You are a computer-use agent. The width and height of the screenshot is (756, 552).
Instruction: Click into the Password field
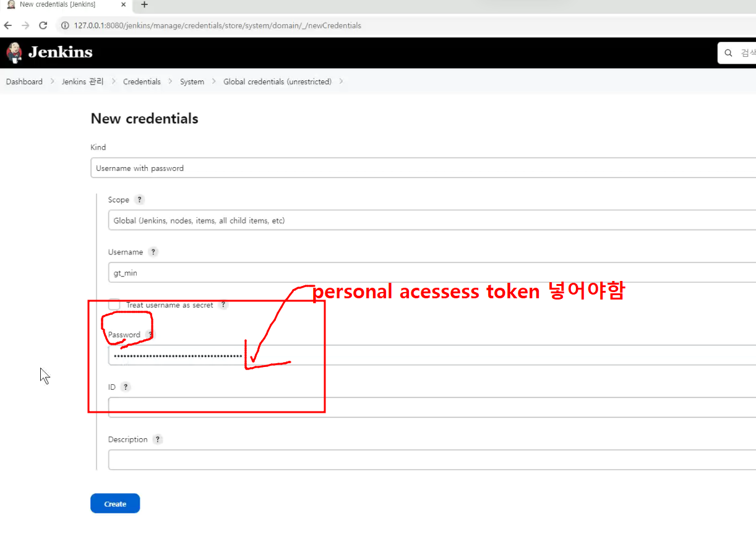click(432, 355)
